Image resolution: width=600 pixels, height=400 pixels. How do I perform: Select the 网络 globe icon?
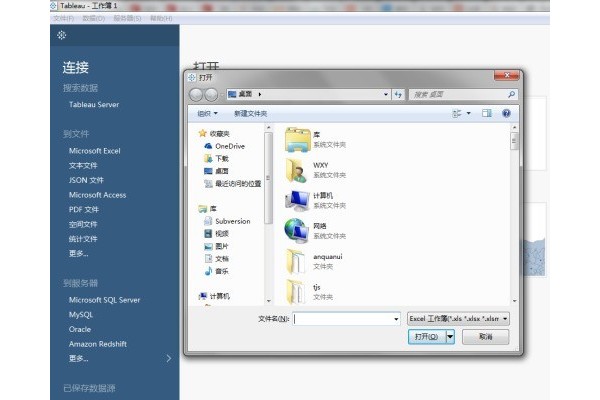click(297, 231)
